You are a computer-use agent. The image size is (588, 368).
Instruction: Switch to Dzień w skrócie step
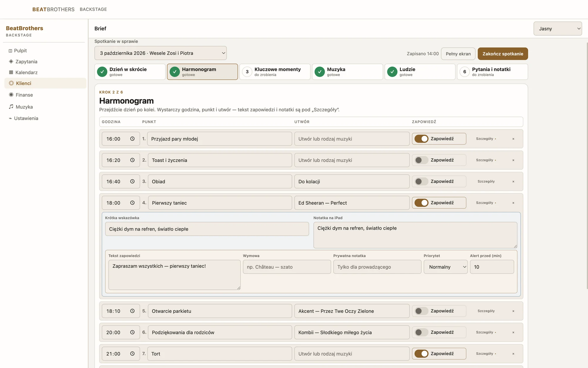click(x=130, y=72)
